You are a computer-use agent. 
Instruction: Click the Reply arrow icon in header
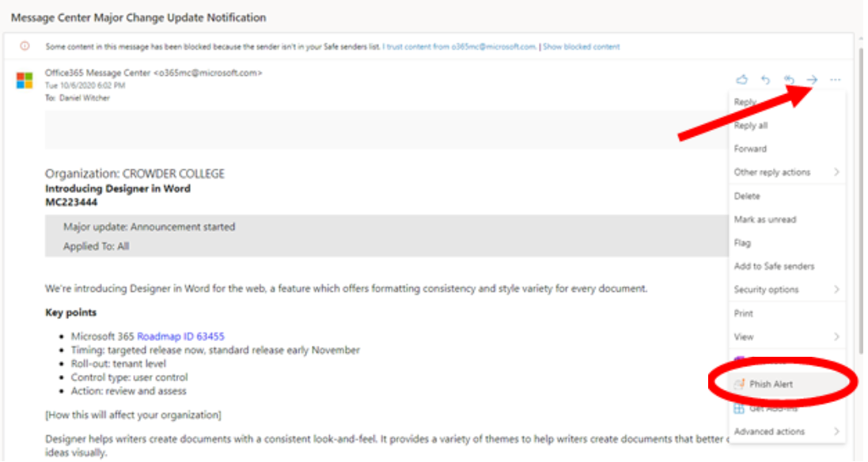click(x=765, y=80)
